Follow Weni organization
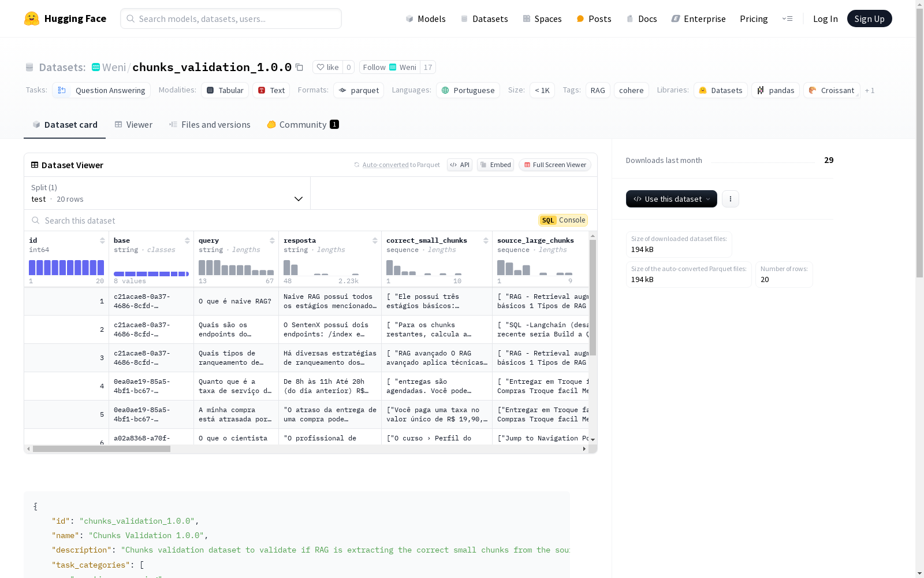Viewport: 924px width, 578px height. [x=390, y=67]
